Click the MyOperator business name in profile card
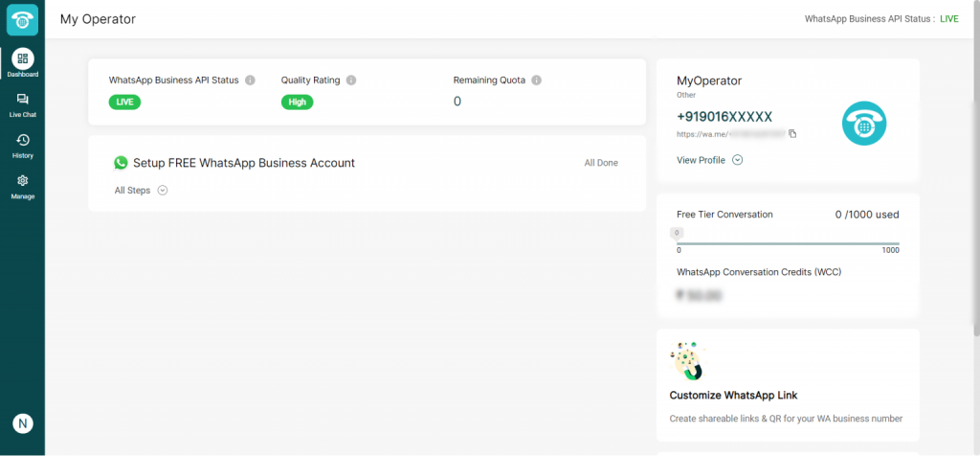This screenshot has height=456, width=980. tap(709, 80)
